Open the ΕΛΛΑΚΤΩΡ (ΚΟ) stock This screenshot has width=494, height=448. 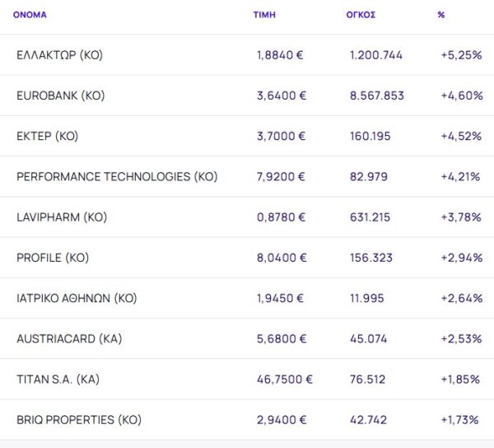click(59, 55)
